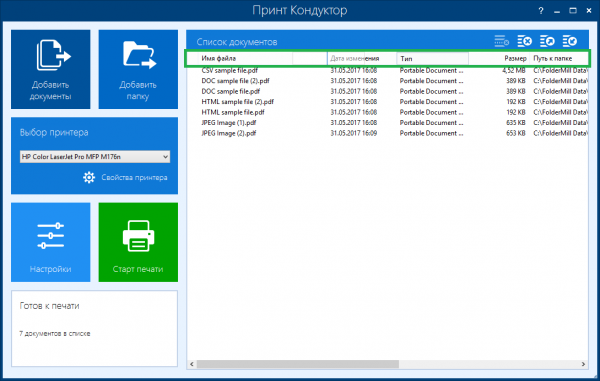Start printing with Старт печати tile
The height and width of the screenshot is (381, 600).
tap(138, 242)
